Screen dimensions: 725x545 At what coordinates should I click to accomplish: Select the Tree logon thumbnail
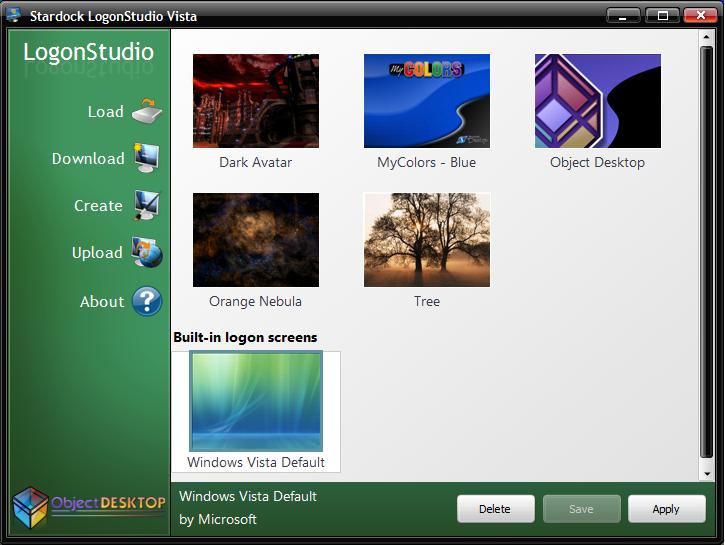click(427, 240)
